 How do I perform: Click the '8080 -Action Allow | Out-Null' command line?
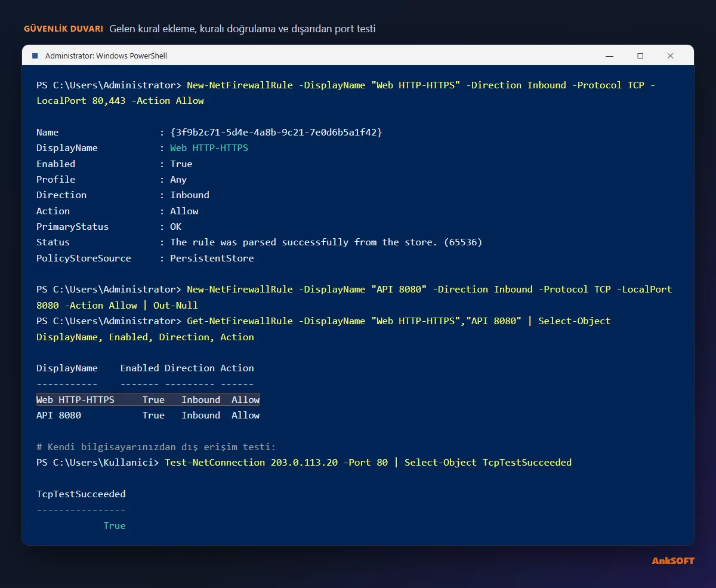coord(117,305)
